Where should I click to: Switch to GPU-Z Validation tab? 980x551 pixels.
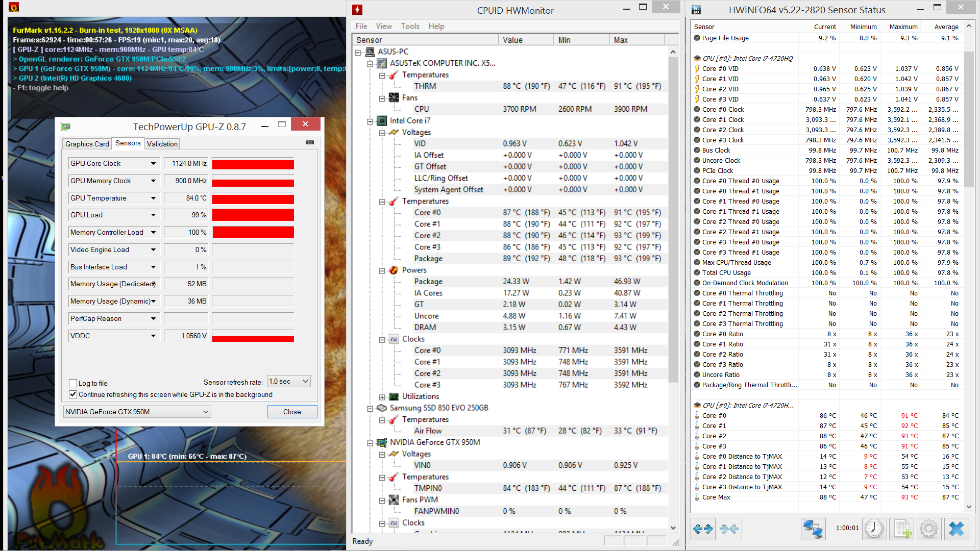162,144
